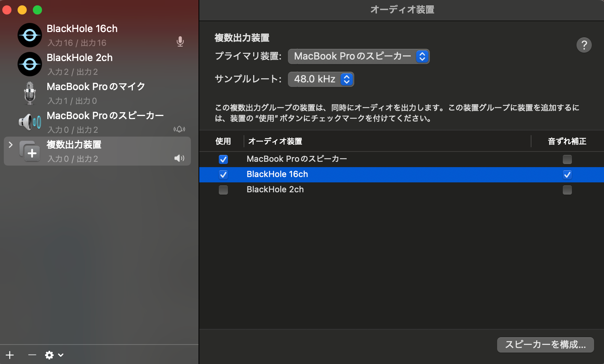Click the オーディオ装置 column header
The height and width of the screenshot is (364, 604).
[x=275, y=141]
